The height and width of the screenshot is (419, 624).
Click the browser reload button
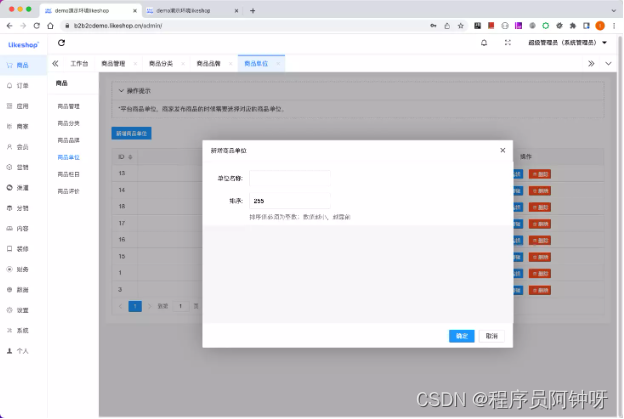[37, 26]
